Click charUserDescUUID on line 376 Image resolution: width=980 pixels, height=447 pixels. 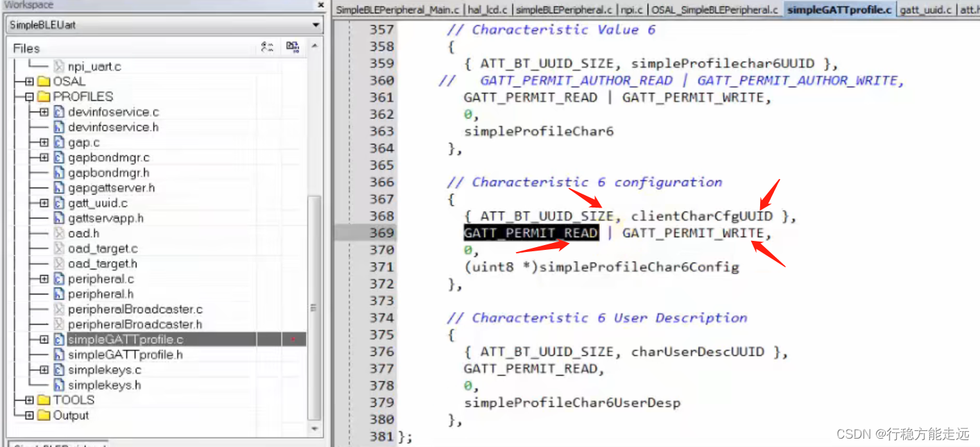tap(697, 352)
